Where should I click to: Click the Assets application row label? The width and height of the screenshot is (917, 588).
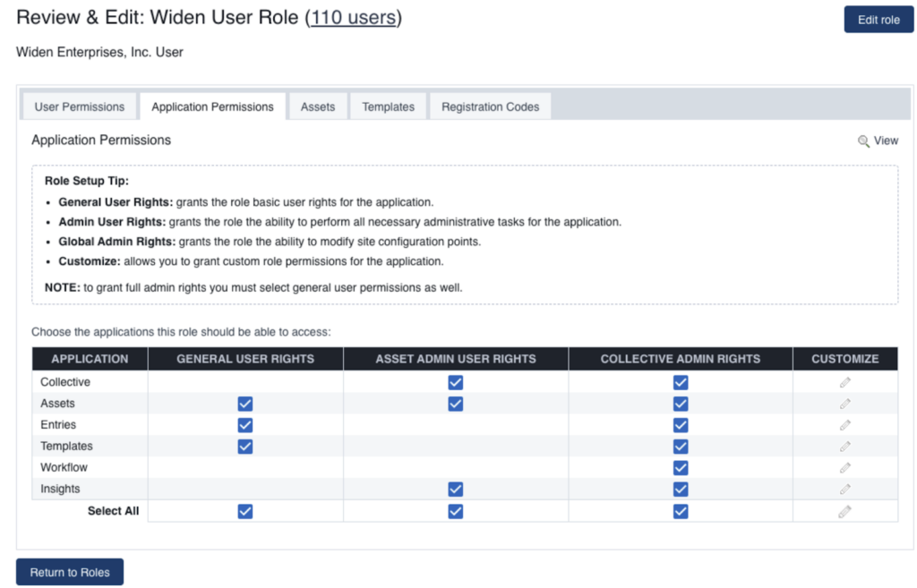[57, 404]
